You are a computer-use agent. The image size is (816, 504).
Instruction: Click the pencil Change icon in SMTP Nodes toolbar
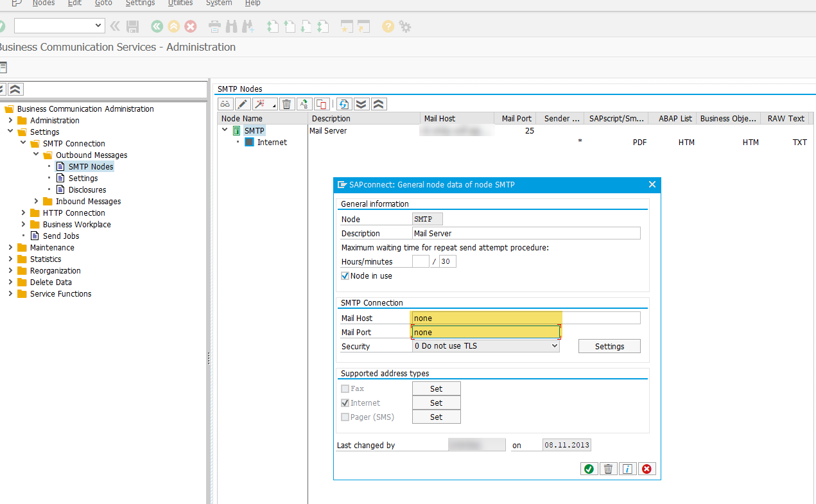[243, 104]
